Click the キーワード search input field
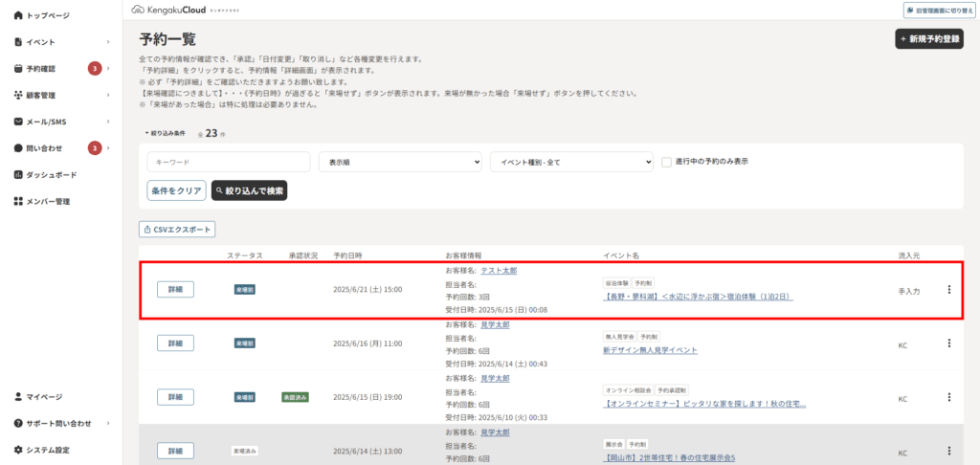The height and width of the screenshot is (465, 980). coord(228,163)
